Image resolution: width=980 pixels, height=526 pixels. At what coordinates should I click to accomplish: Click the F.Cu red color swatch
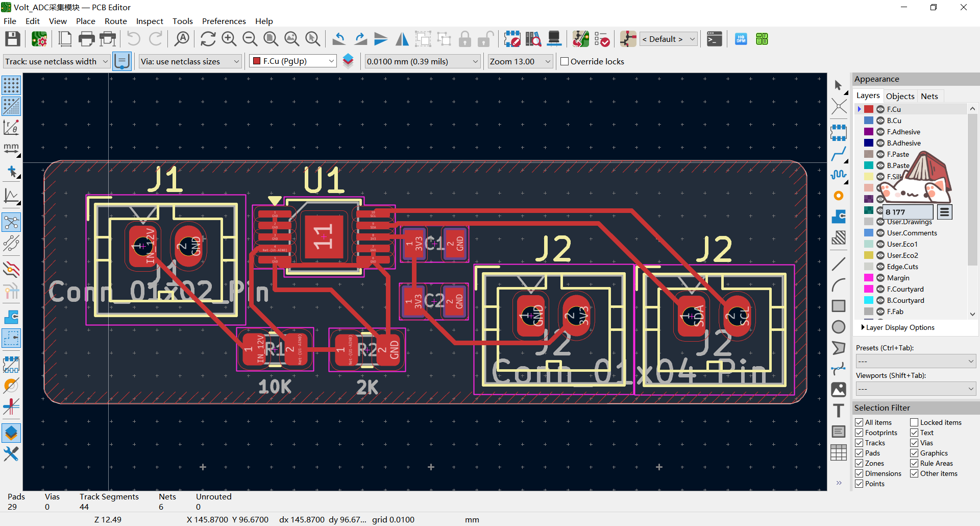[x=869, y=109]
